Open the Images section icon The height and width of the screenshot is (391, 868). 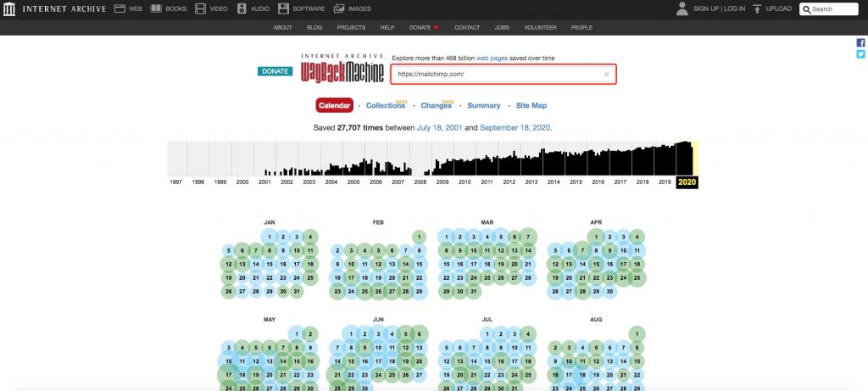click(x=339, y=8)
